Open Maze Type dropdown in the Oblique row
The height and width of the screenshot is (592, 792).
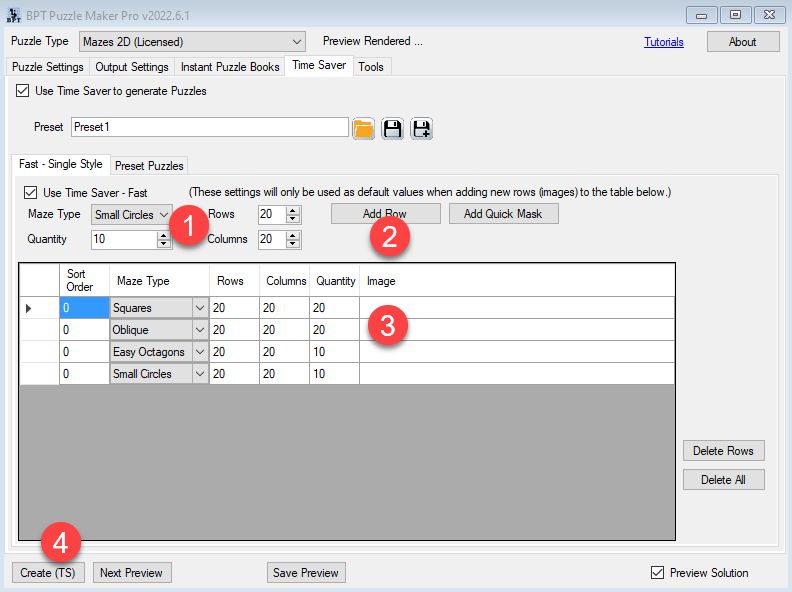coord(200,330)
